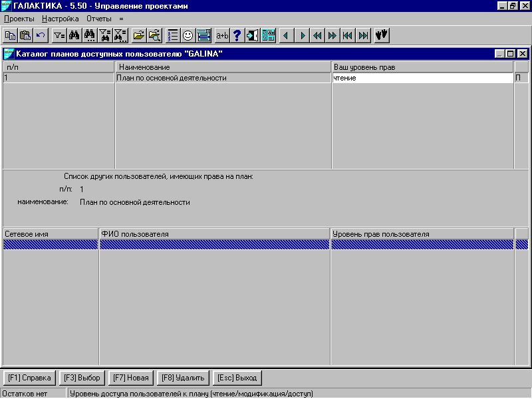Click the [F1] Справка button
The width and height of the screenshot is (532, 399).
[x=29, y=378]
